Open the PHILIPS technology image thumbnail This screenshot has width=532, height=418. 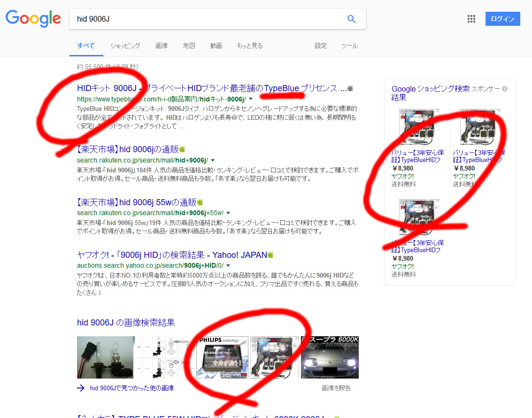[222, 357]
